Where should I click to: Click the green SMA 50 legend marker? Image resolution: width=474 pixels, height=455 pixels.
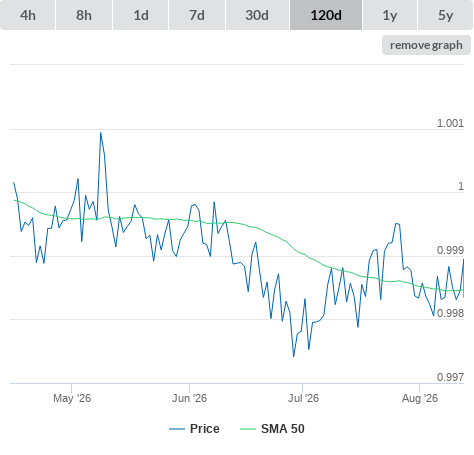point(248,429)
